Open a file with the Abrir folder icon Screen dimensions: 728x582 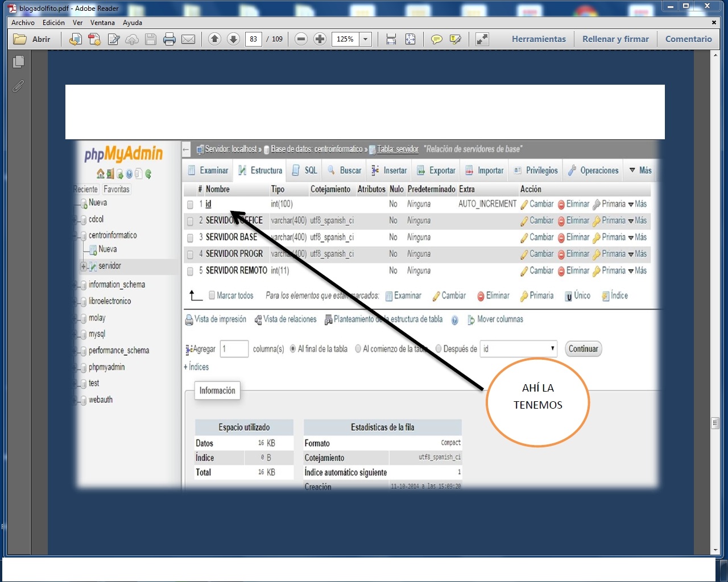pyautogui.click(x=20, y=39)
